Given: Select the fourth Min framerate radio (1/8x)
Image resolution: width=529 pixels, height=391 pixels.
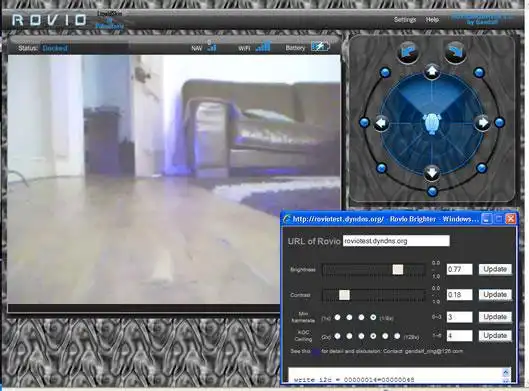Looking at the screenshot, I should [373, 317].
